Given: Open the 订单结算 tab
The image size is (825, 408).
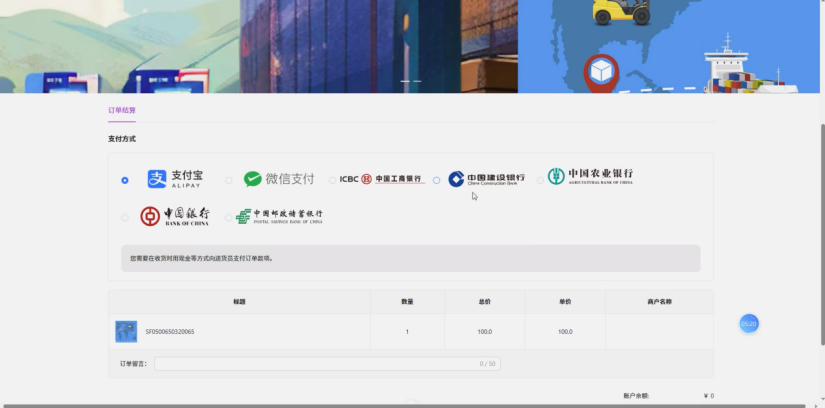Looking at the screenshot, I should tap(122, 110).
